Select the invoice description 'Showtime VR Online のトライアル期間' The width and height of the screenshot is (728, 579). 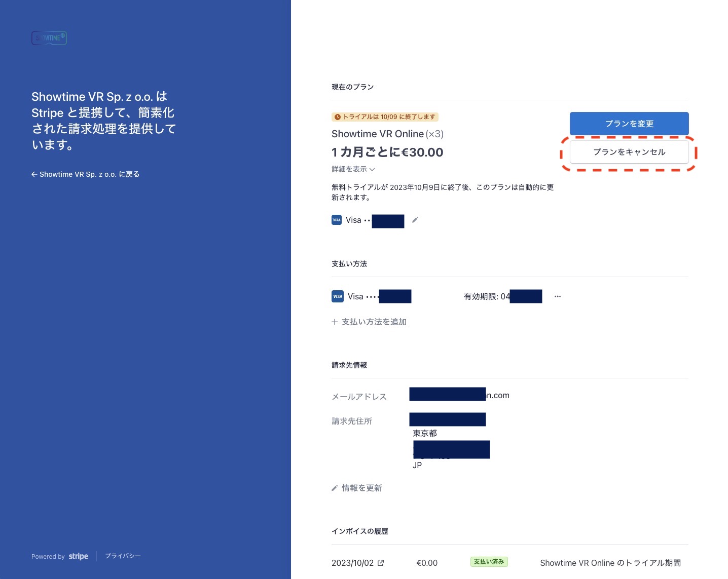[610, 563]
